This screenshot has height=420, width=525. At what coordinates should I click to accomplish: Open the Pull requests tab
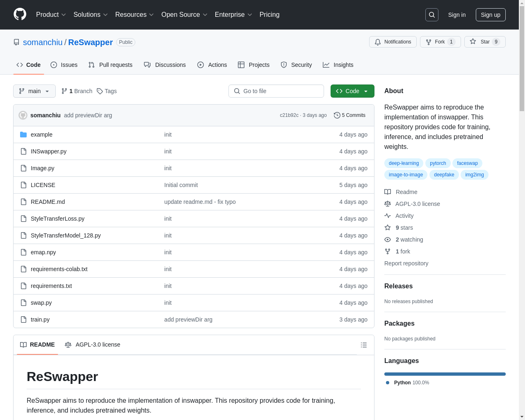pos(110,65)
